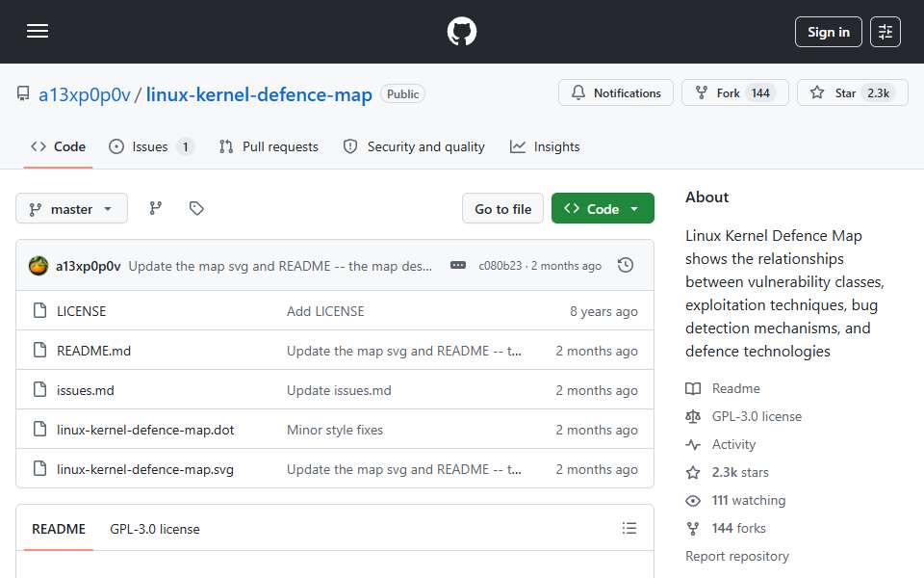
Task: View branches via the branch icon
Action: [x=156, y=208]
